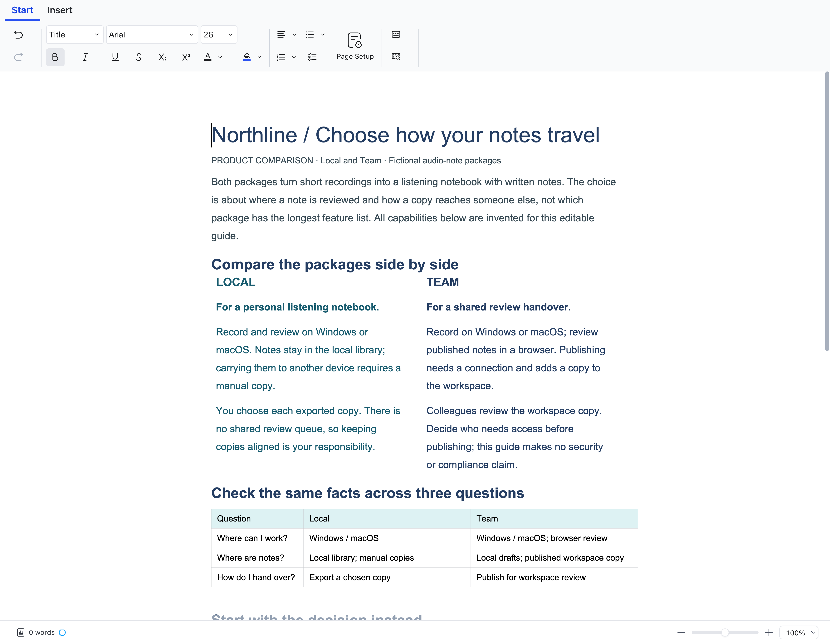Click the 'Where are notes?' cell
This screenshot has width=830, height=644.
257,558
